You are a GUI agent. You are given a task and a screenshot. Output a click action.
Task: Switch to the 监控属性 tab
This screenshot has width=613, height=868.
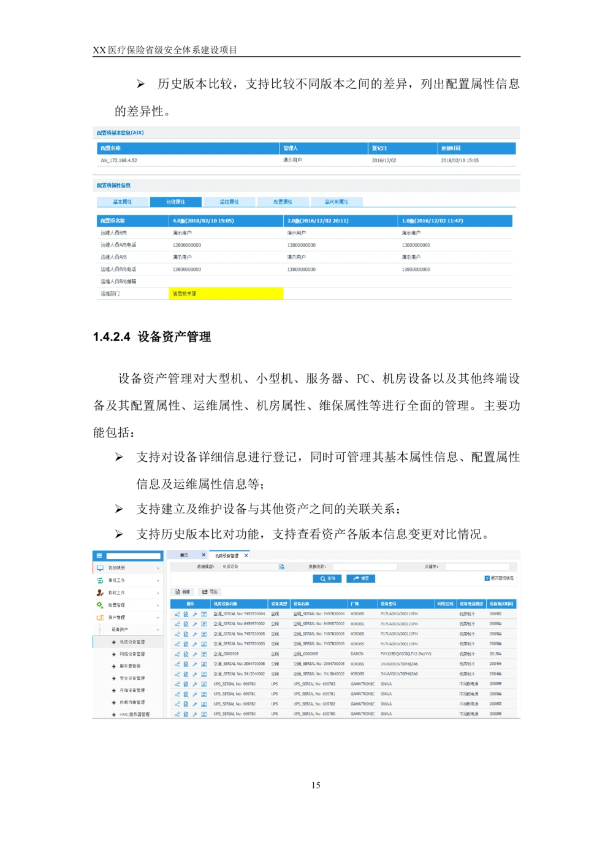[229, 202]
